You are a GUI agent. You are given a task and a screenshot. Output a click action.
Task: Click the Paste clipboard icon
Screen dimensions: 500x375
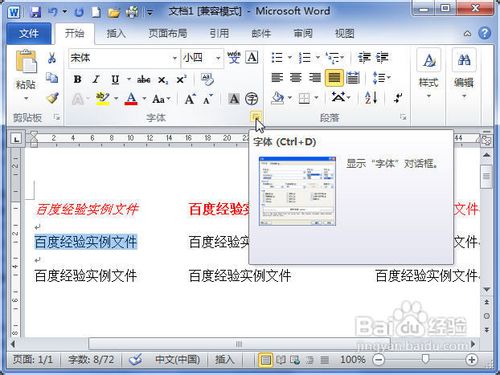click(26, 62)
